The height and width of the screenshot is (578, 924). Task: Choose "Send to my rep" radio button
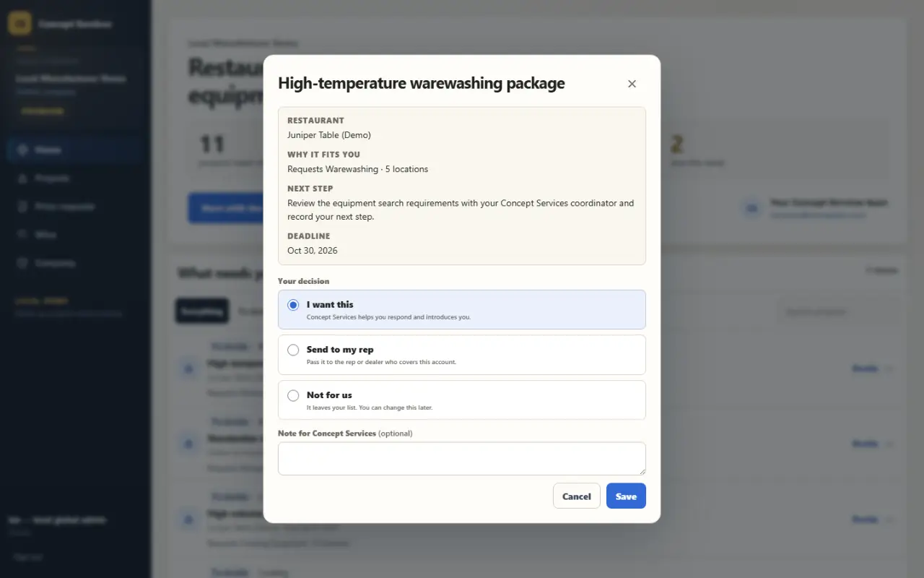(293, 350)
